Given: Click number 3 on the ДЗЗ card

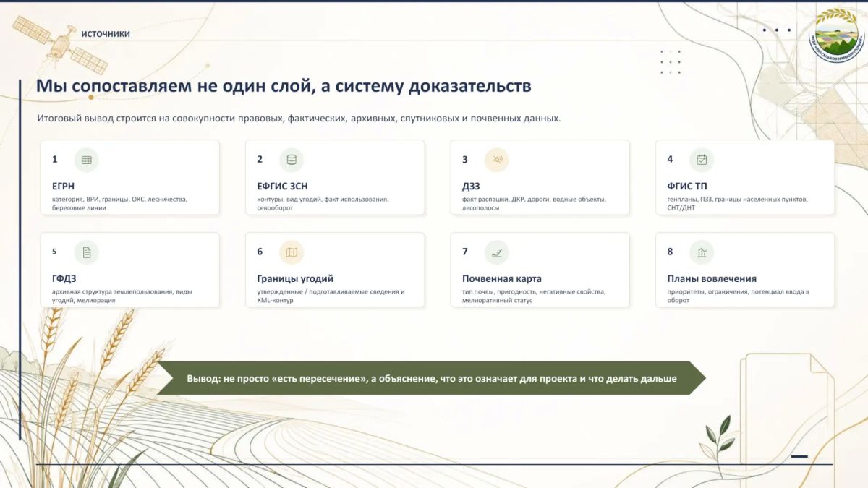Looking at the screenshot, I should pyautogui.click(x=465, y=160).
